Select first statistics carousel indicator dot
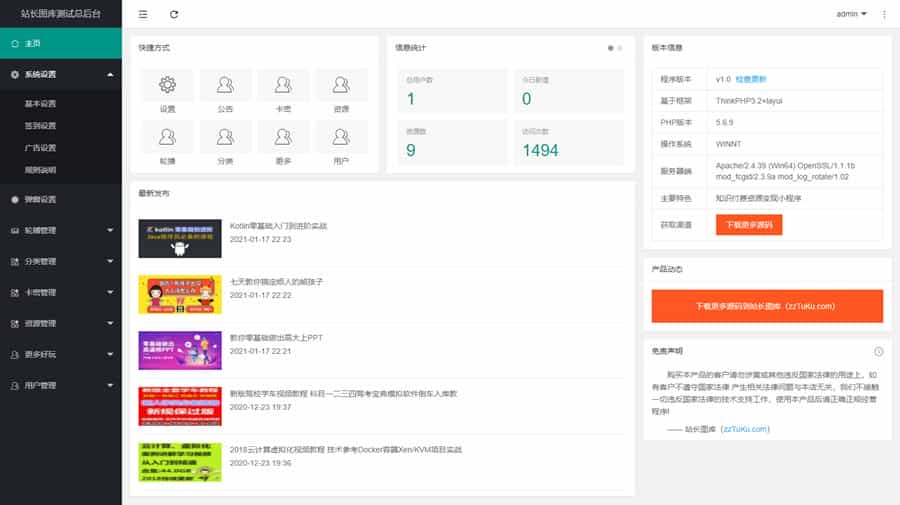Image resolution: width=900 pixels, height=505 pixels. point(610,48)
